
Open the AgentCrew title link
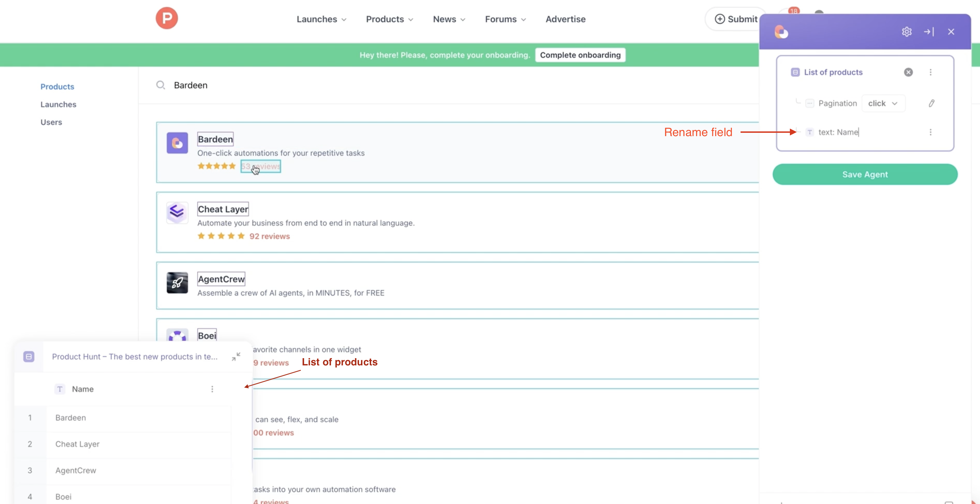coord(221,279)
